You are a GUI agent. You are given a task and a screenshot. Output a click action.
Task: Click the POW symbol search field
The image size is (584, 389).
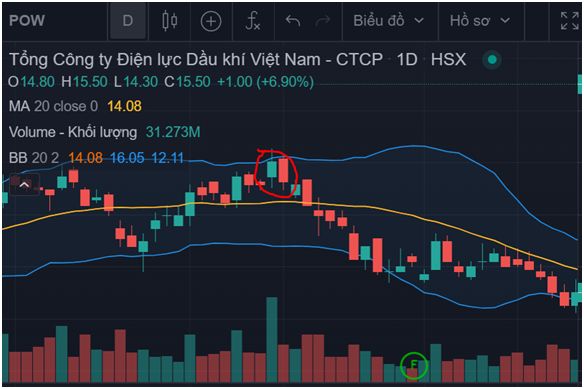[x=27, y=20]
